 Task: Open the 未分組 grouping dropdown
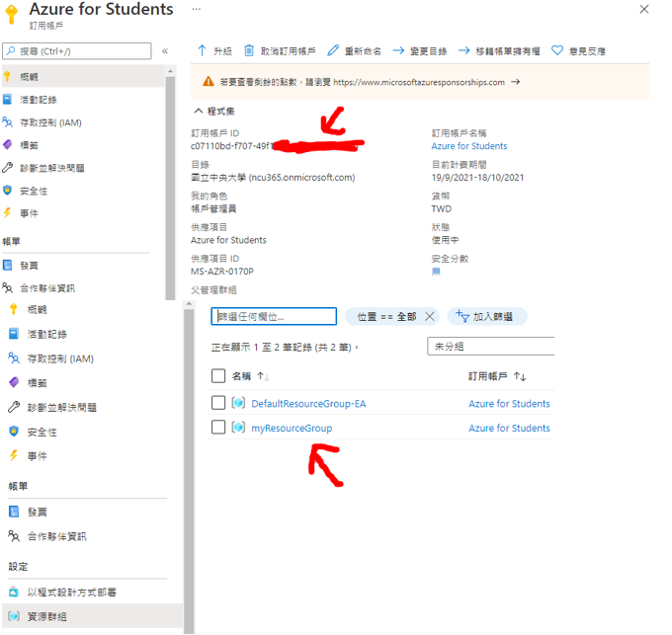(491, 347)
